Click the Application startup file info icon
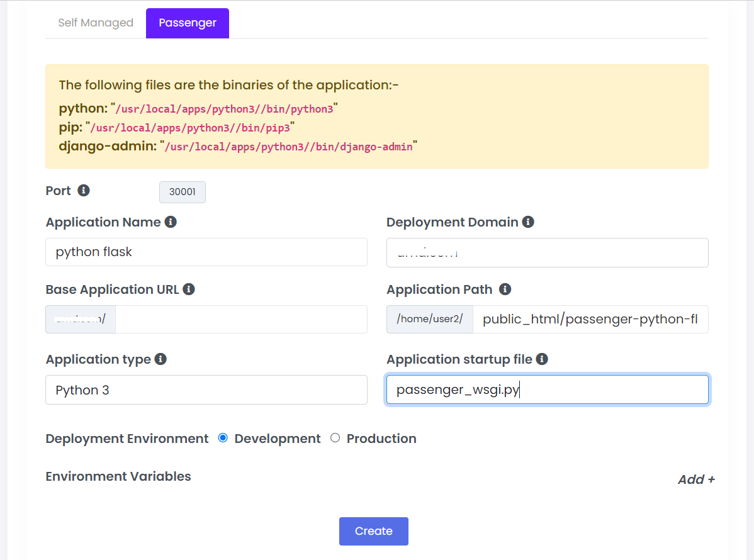The height and width of the screenshot is (560, 754). (x=542, y=359)
